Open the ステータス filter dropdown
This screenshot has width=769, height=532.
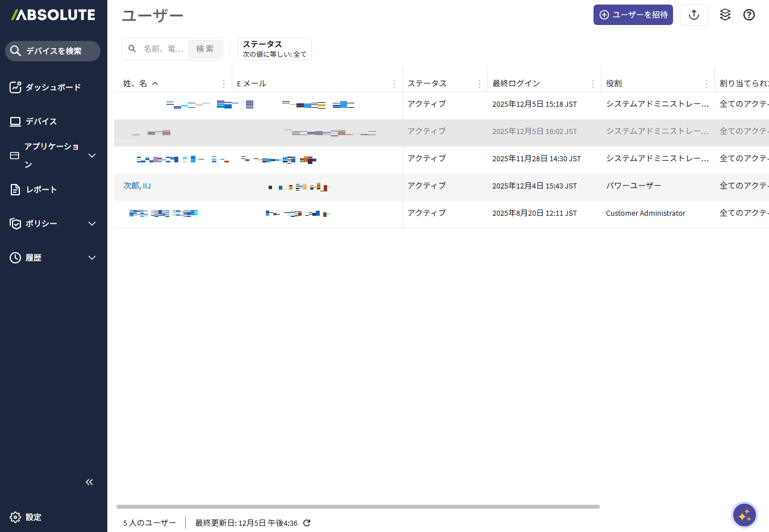274,49
